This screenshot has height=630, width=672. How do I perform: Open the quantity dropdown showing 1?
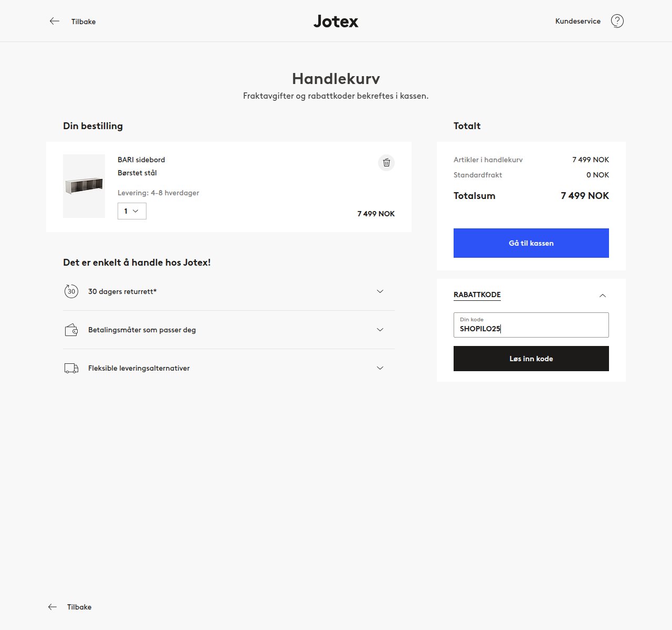point(132,211)
